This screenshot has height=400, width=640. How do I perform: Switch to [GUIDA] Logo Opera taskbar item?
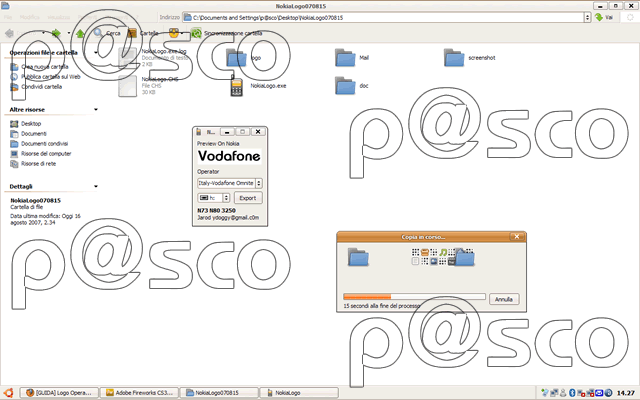59,393
